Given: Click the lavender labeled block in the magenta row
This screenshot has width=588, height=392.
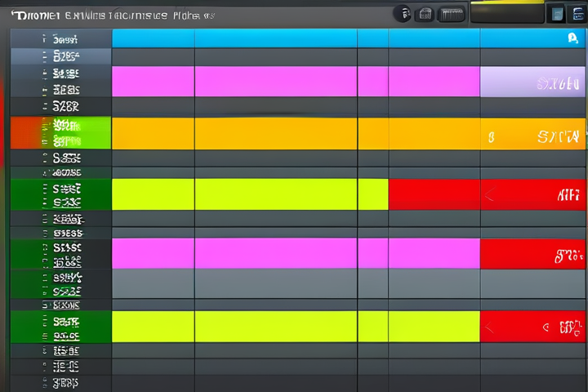Looking at the screenshot, I should coord(532,82).
